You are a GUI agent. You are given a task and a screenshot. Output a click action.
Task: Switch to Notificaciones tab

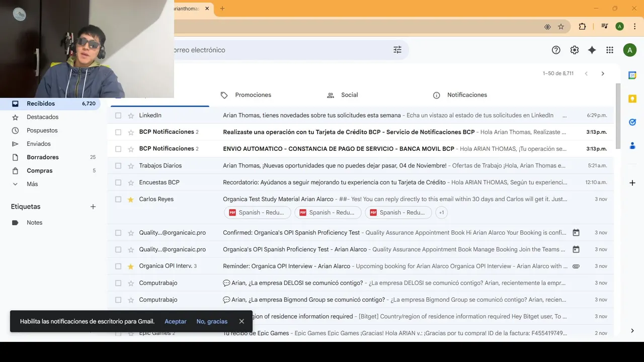tap(460, 95)
